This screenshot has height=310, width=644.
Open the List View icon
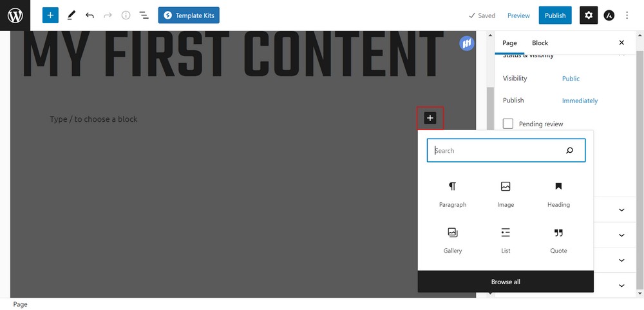coord(144,15)
